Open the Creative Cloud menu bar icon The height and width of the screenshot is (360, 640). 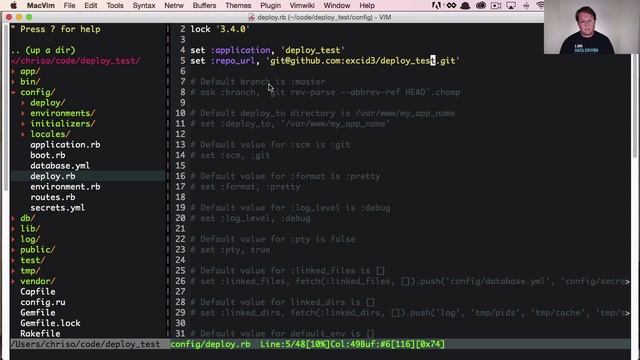[x=481, y=5]
